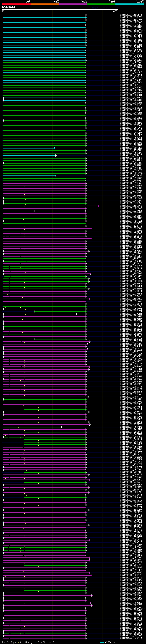This screenshot has width=146, height=644.
Task: Click the purple ~60% identity legend bar
Action: pyautogui.click(x=73, y=4)
